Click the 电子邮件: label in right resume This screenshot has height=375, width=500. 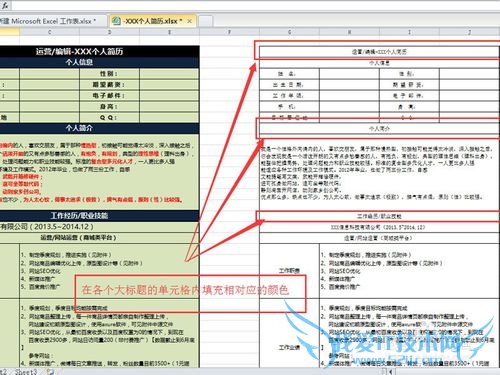pos(409,96)
